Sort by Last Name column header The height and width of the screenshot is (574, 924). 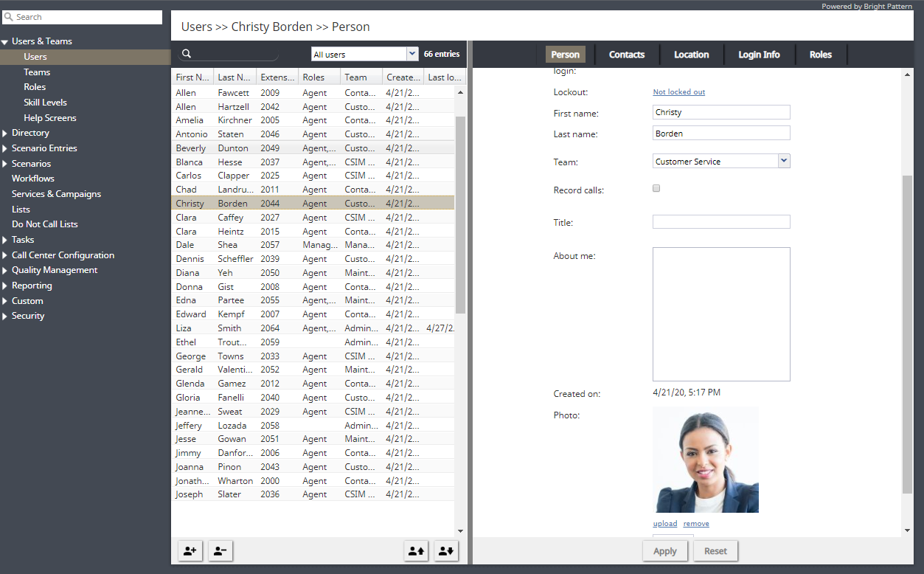[x=235, y=77]
